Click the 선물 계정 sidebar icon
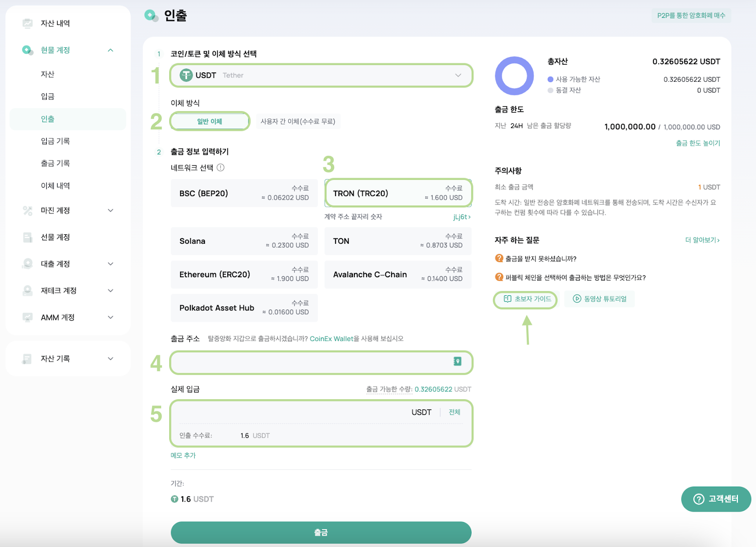This screenshot has height=547, width=756. coord(28,237)
